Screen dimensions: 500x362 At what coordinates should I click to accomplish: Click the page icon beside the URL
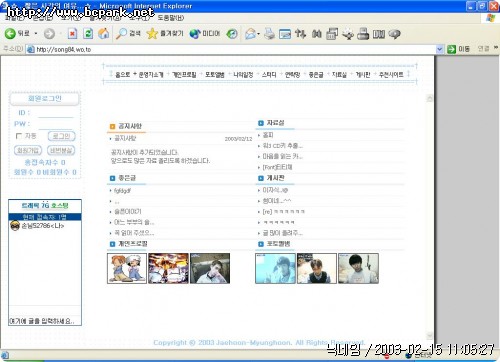point(31,49)
